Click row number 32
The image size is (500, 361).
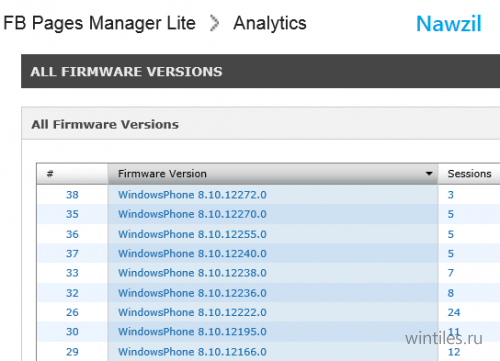pyautogui.click(x=72, y=293)
